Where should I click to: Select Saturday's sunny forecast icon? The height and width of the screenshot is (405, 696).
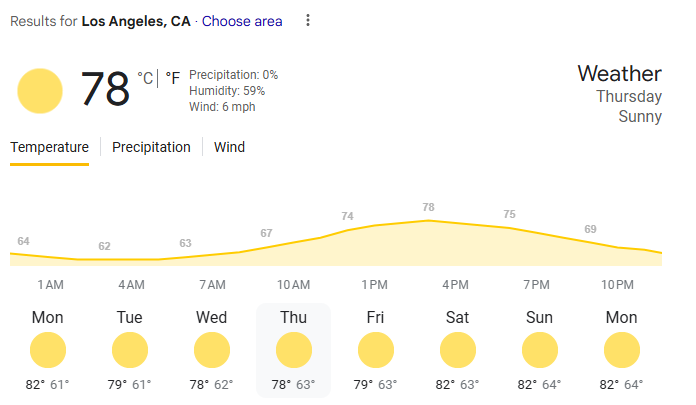tap(458, 351)
